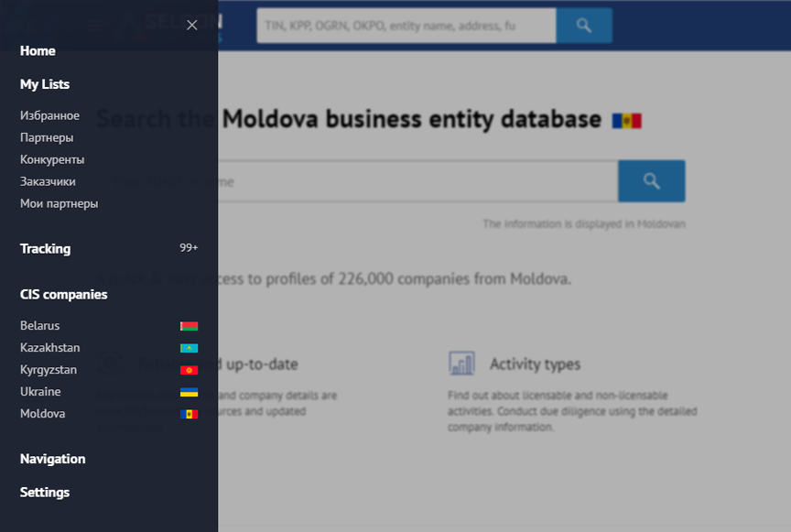The image size is (791, 532).
Task: Close the side menu with the X icon
Action: click(191, 26)
